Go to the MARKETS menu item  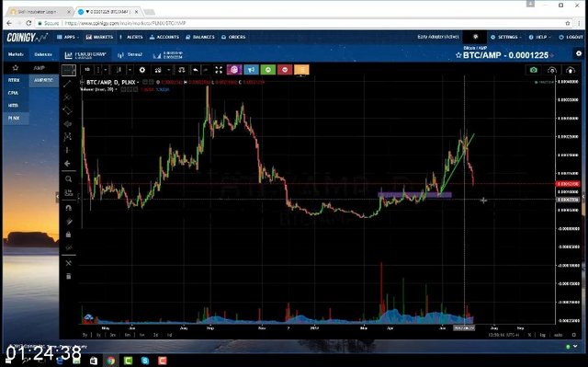[99, 37]
